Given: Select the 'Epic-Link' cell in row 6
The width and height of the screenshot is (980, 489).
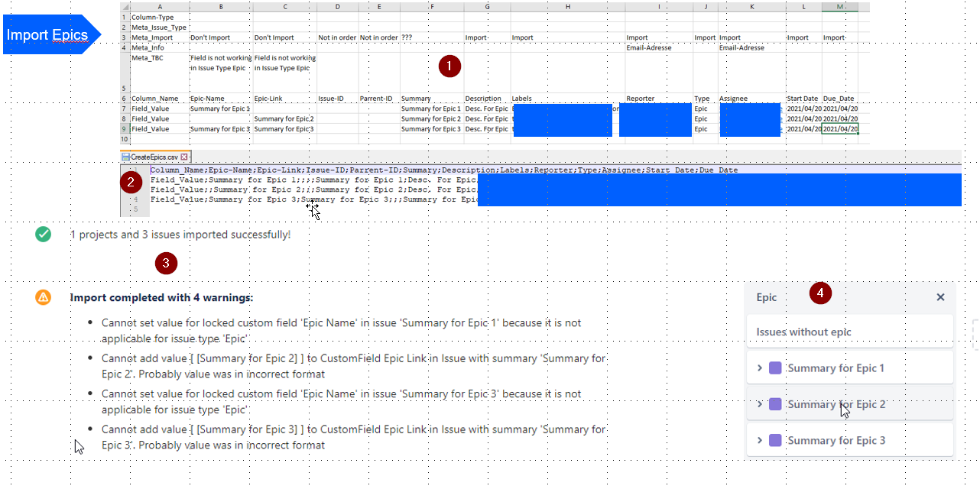Looking at the screenshot, I should [x=284, y=99].
